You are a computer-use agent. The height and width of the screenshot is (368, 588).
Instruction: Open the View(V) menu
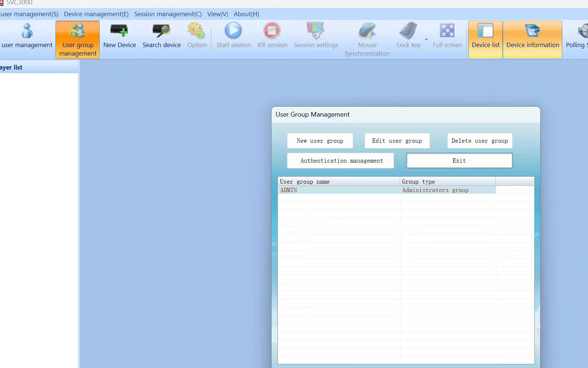point(218,14)
